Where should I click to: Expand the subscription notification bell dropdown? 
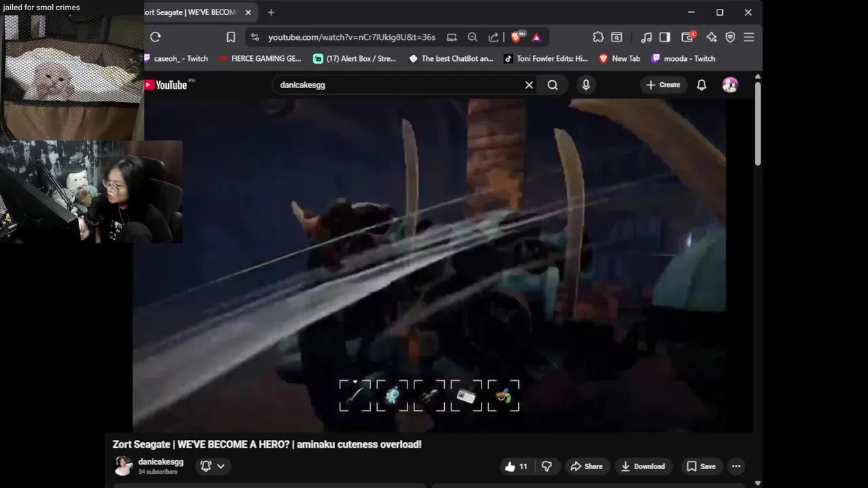212,466
